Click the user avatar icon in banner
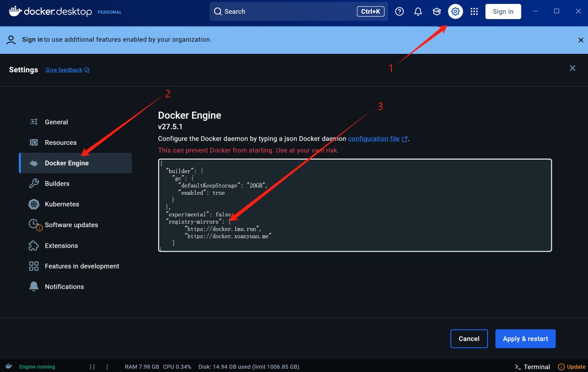588x372 pixels. [x=11, y=40]
